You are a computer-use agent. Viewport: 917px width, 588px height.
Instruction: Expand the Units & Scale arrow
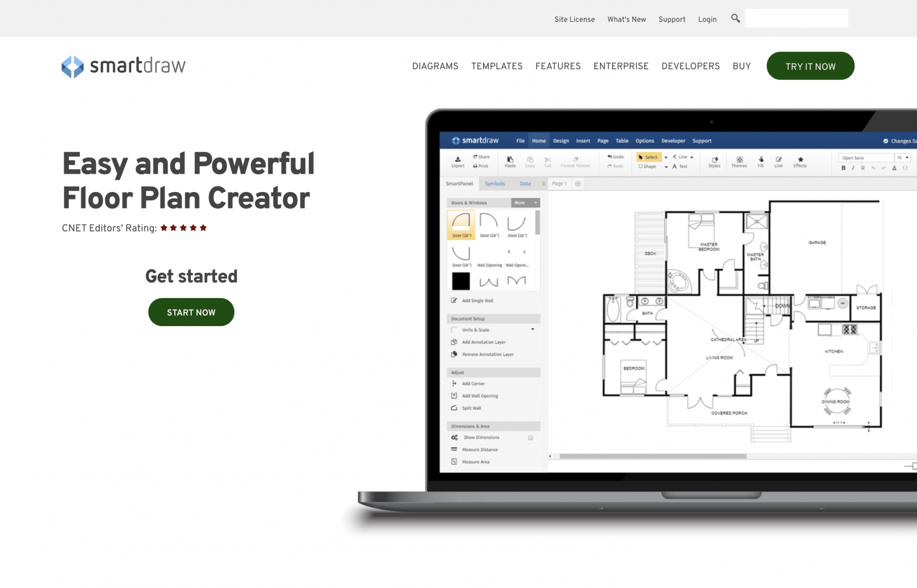tap(532, 330)
